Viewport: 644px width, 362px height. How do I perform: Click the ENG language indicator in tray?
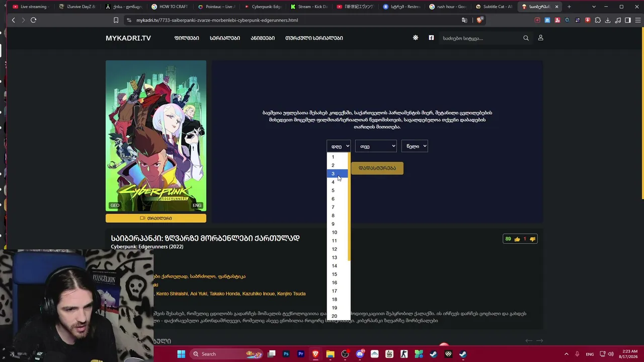590,354
